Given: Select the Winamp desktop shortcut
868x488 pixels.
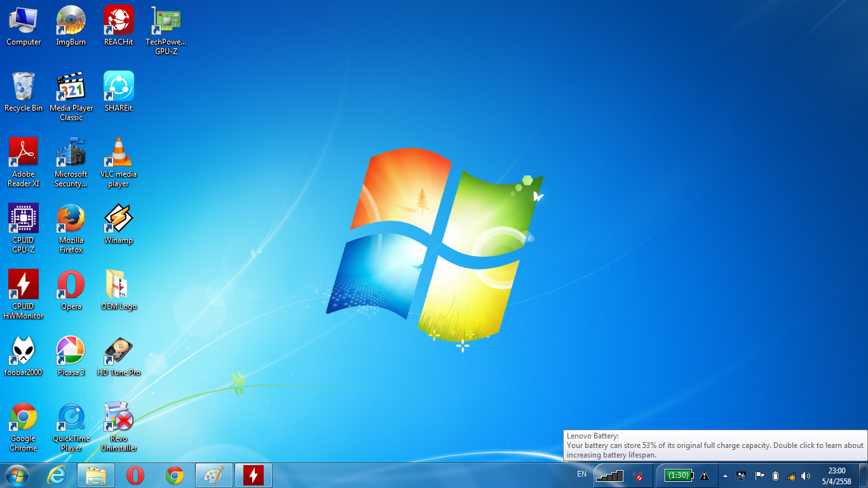Looking at the screenshot, I should tap(119, 224).
